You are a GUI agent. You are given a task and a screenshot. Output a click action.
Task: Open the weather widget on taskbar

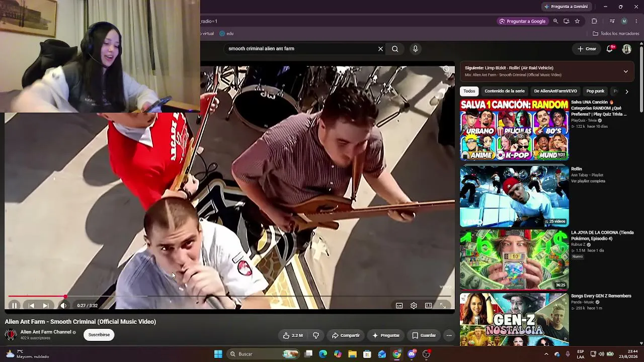28,354
